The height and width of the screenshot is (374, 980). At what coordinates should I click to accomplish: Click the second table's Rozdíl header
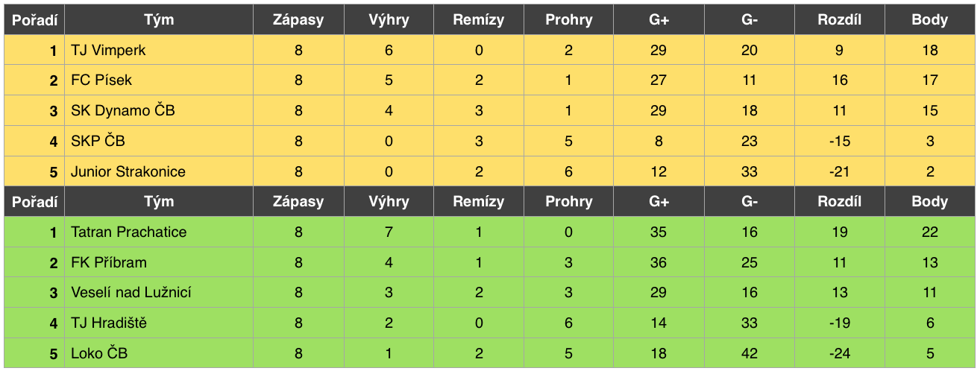coord(840,201)
